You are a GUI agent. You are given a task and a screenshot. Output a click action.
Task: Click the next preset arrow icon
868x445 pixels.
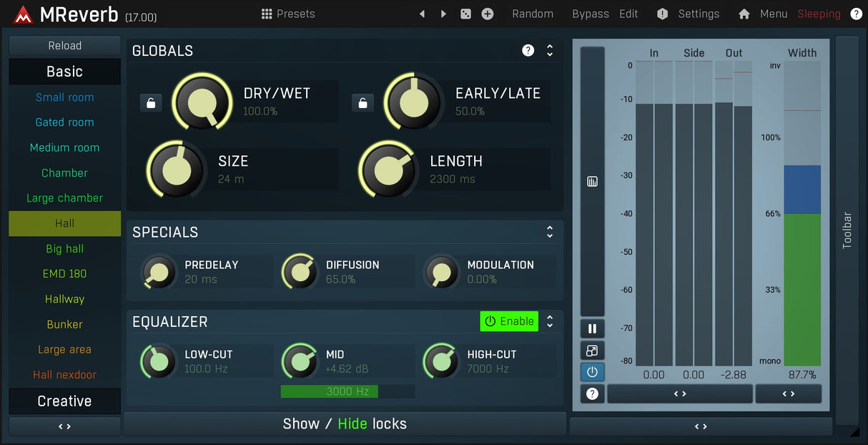(x=443, y=14)
